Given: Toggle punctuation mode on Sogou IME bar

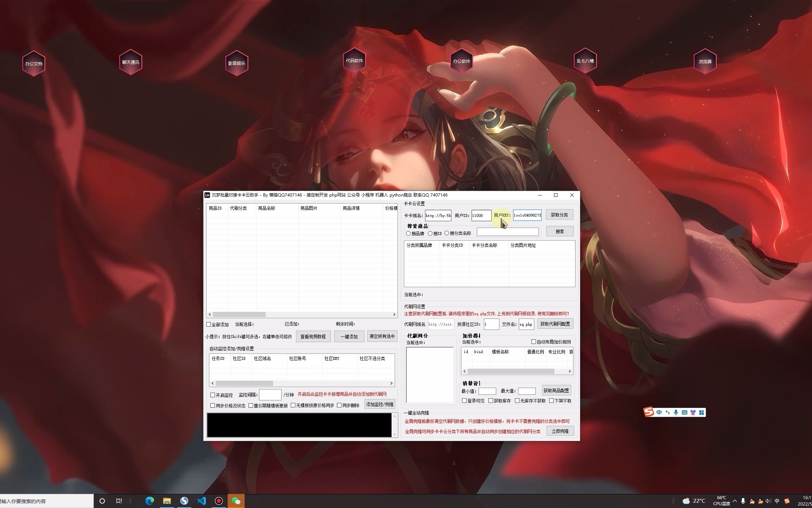Looking at the screenshot, I should (x=668, y=412).
